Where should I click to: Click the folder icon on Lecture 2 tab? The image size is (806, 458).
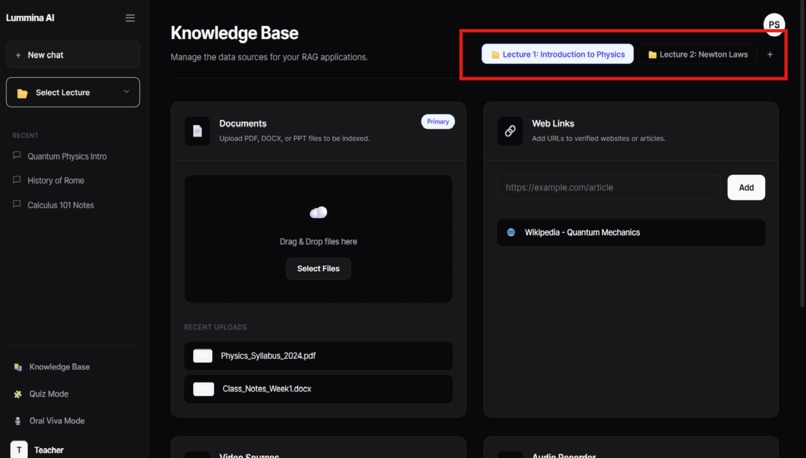(x=652, y=55)
